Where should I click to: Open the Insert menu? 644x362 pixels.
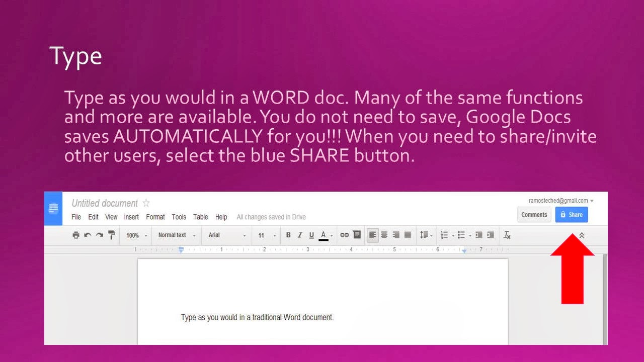pos(131,217)
